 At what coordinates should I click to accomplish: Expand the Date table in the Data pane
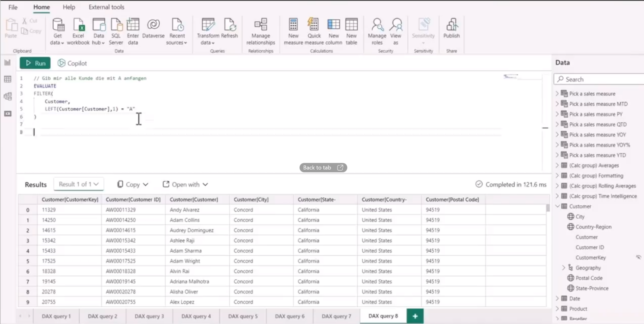(558, 298)
